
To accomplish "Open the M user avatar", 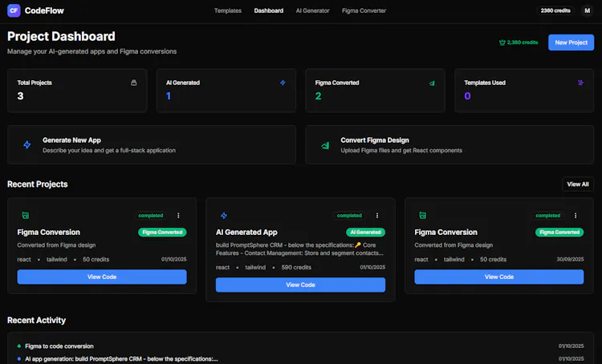I will [x=587, y=10].
